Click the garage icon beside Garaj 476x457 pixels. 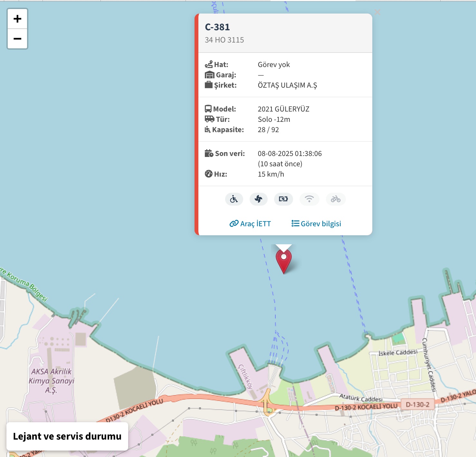(210, 75)
